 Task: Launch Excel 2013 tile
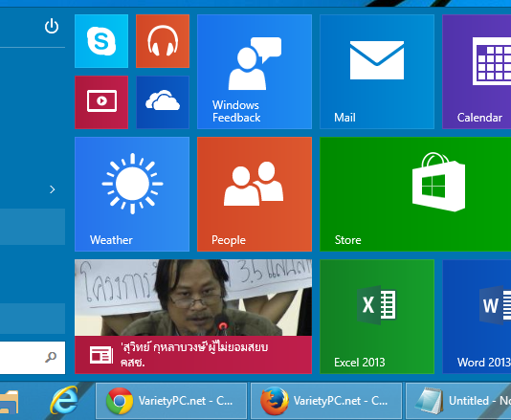pyautogui.click(x=377, y=317)
